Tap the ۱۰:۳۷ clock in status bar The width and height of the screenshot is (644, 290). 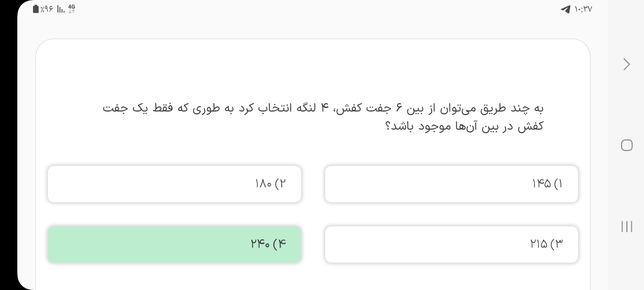(584, 9)
